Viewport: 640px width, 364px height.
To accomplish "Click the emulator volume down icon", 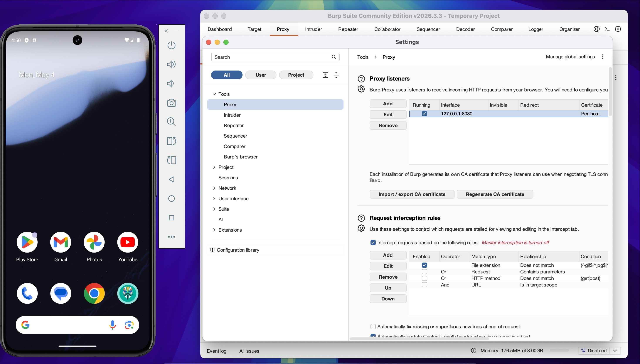I will [x=170, y=84].
